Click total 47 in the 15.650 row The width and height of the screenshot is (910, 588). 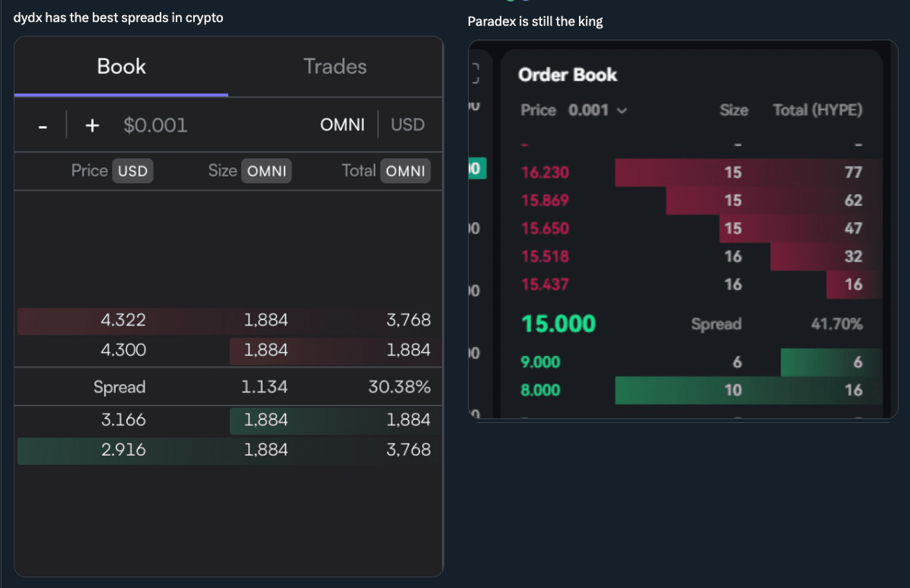[x=853, y=228]
